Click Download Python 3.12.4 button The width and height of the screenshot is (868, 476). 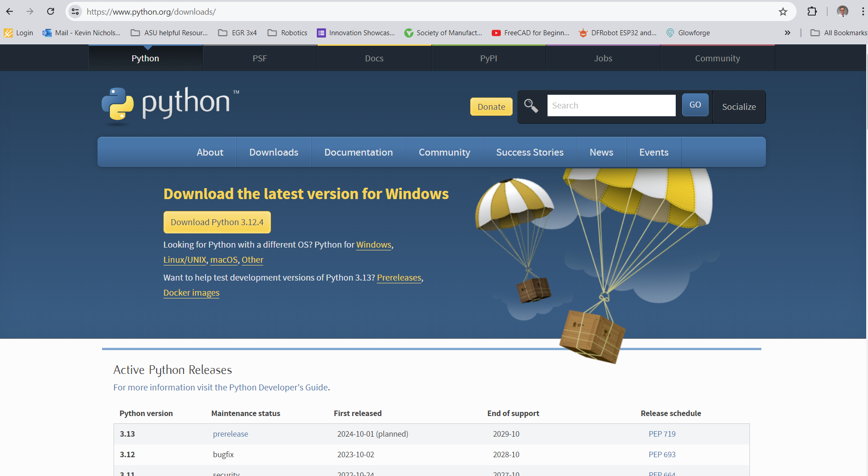[217, 222]
